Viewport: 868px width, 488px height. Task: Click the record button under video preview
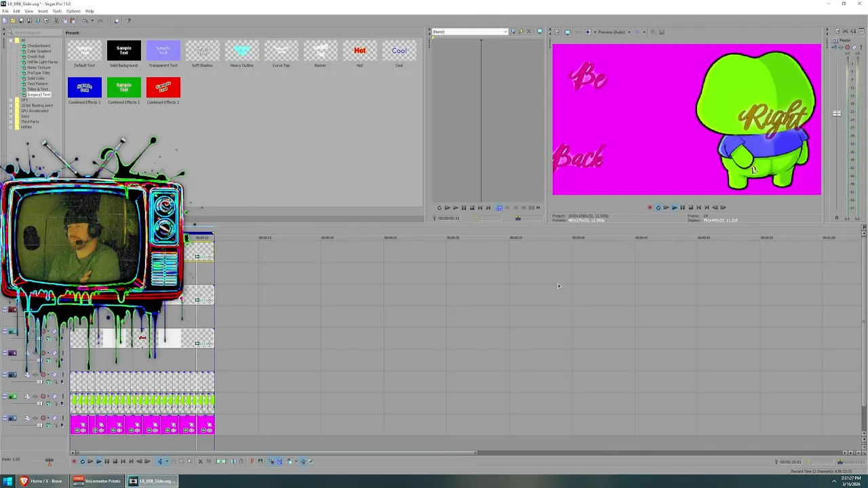coord(650,207)
